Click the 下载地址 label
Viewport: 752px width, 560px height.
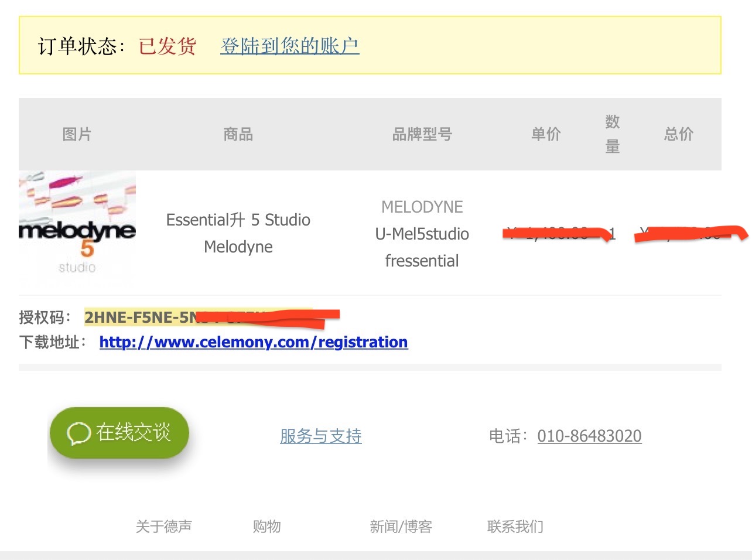(52, 342)
